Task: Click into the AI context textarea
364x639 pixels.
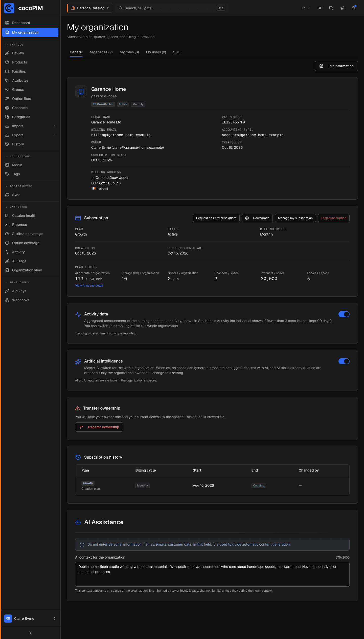Action: click(x=212, y=574)
